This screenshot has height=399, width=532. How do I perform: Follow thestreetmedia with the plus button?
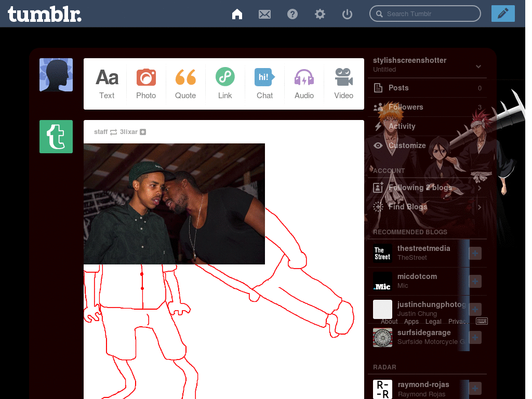[x=475, y=253]
